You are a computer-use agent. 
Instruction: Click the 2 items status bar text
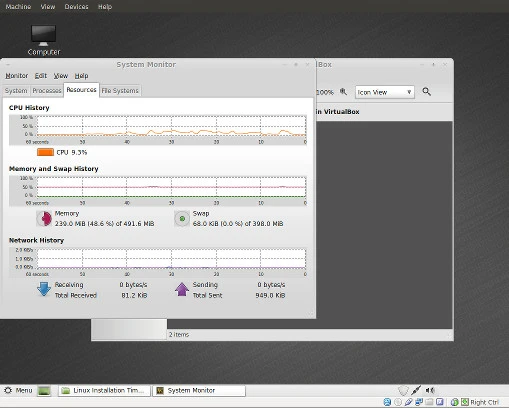[x=179, y=334]
